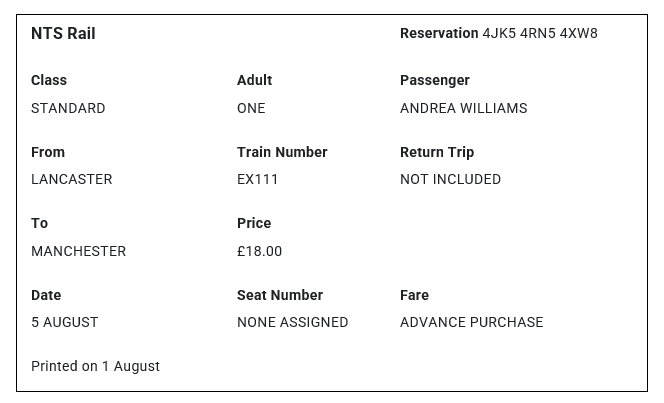Click the From label

(x=48, y=152)
